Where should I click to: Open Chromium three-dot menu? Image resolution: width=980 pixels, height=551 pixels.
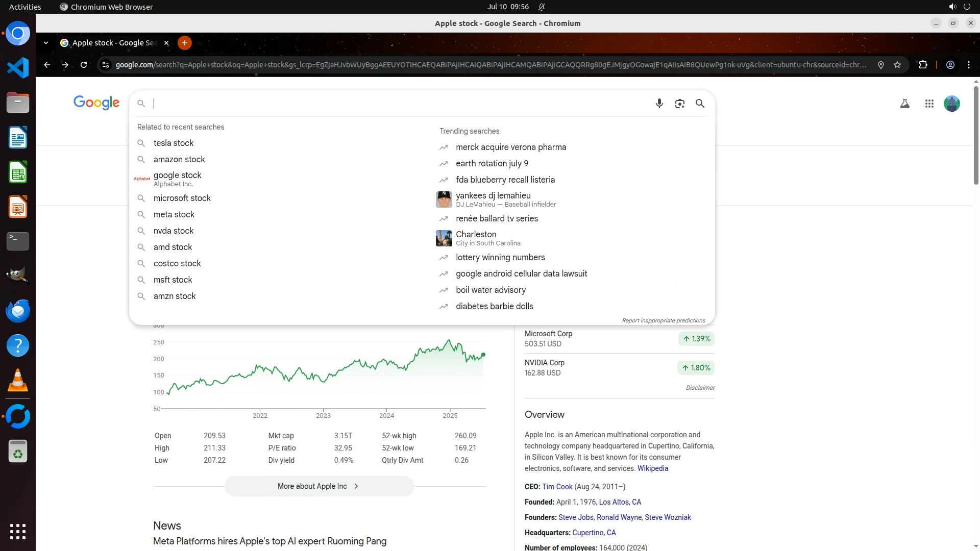[x=968, y=65]
